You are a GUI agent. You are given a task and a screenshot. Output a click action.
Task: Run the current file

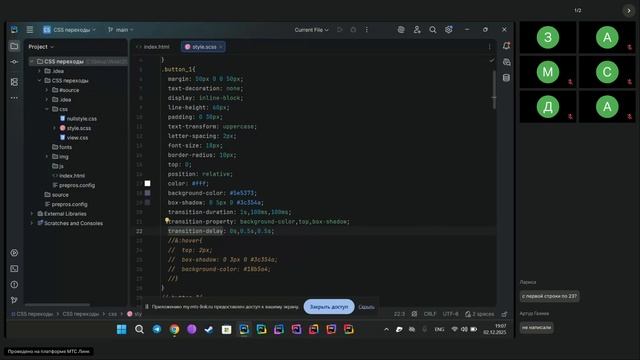(340, 29)
